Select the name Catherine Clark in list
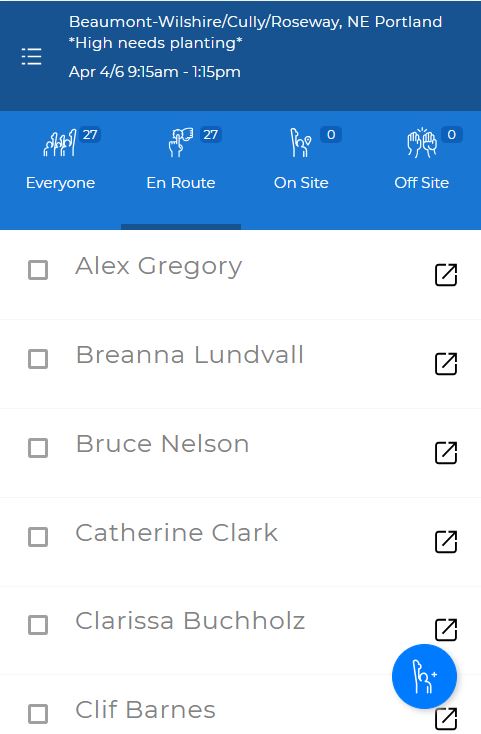This screenshot has width=481, height=734. (176, 533)
